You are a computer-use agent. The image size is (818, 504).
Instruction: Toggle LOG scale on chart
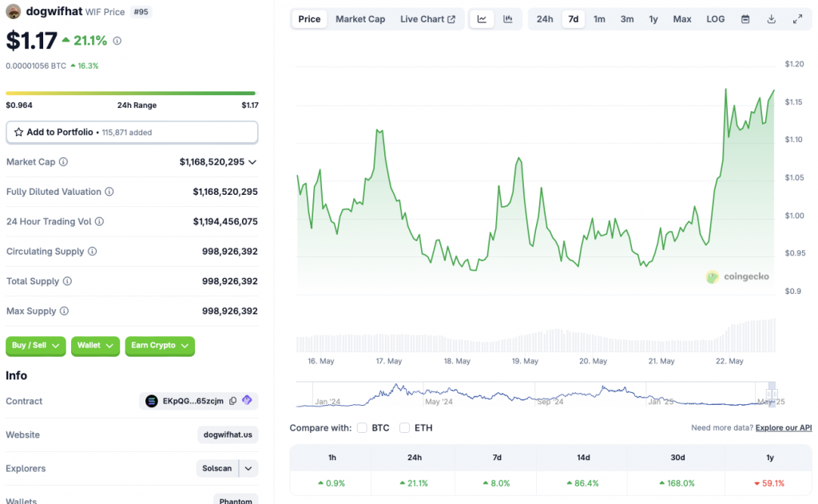click(x=715, y=19)
